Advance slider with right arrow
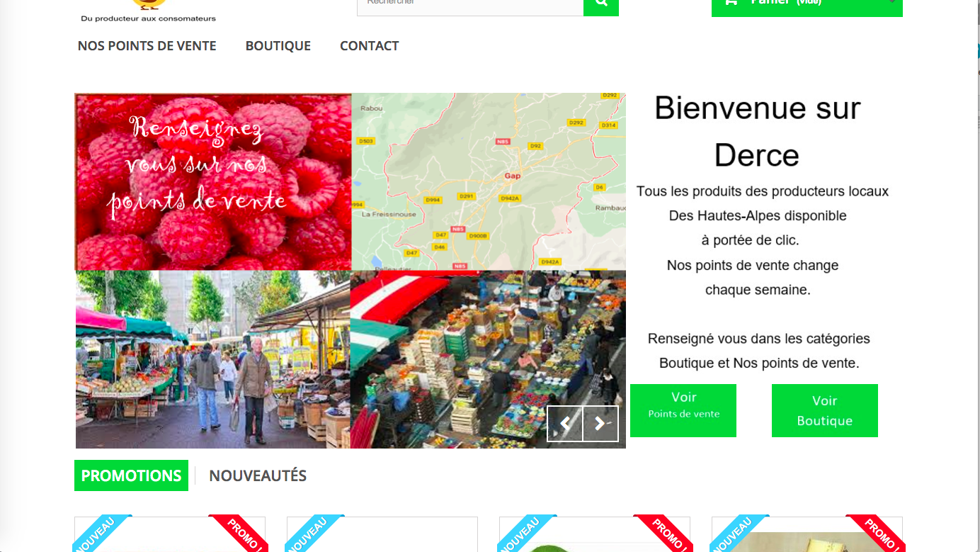The width and height of the screenshot is (980, 552). [600, 424]
